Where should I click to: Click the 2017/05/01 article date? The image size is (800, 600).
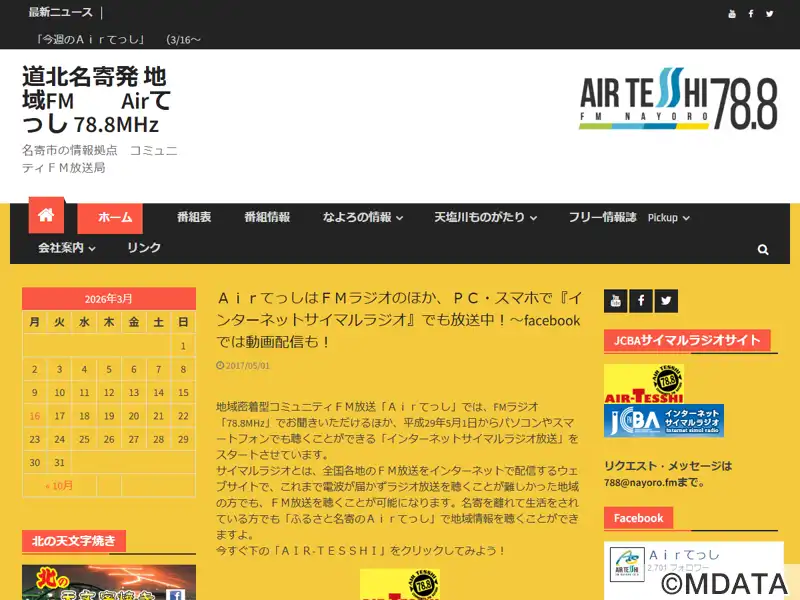[243, 366]
